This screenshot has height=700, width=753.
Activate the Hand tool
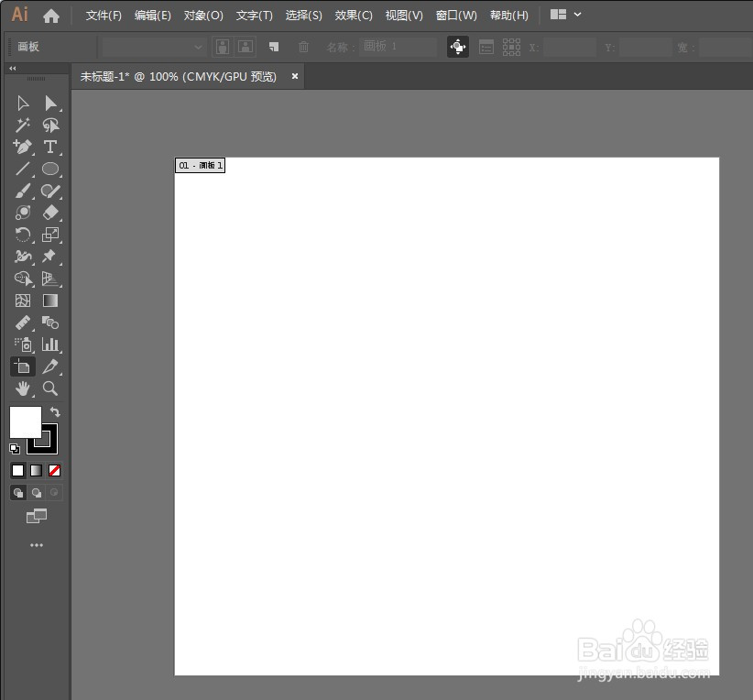[23, 388]
